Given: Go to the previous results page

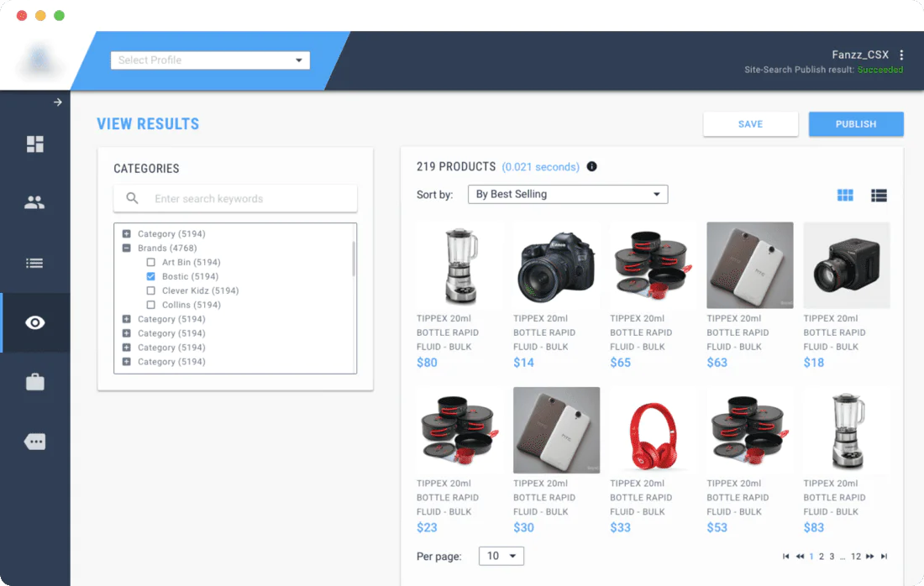Looking at the screenshot, I should click(x=800, y=556).
